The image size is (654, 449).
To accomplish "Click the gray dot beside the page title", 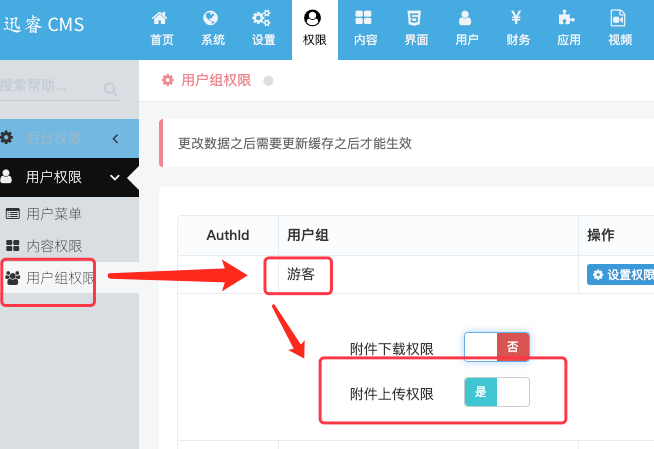I will [268, 80].
